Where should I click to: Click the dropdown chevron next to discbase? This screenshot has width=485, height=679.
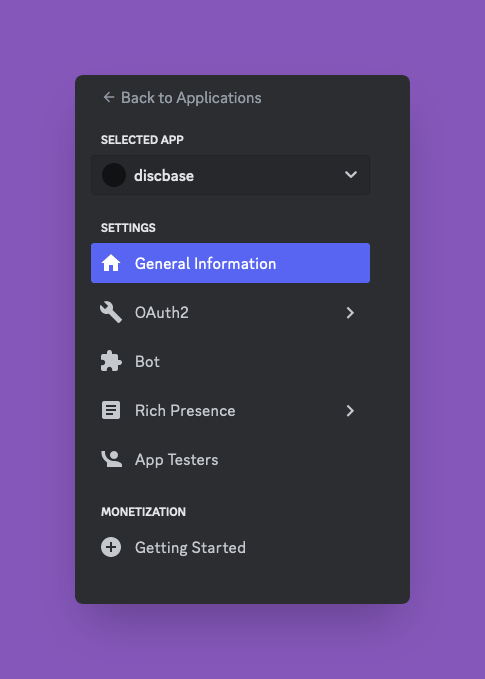(x=351, y=175)
